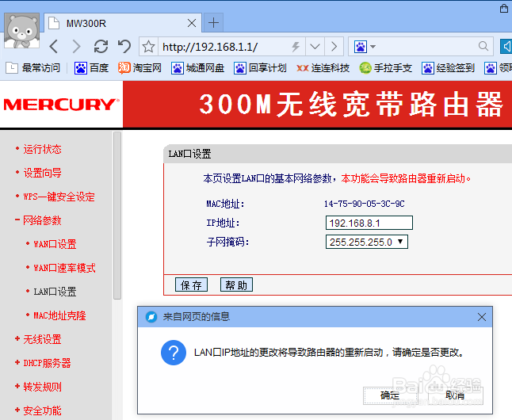512x420 pixels.
Task: Reload the page with refresh icon
Action: pos(101,47)
